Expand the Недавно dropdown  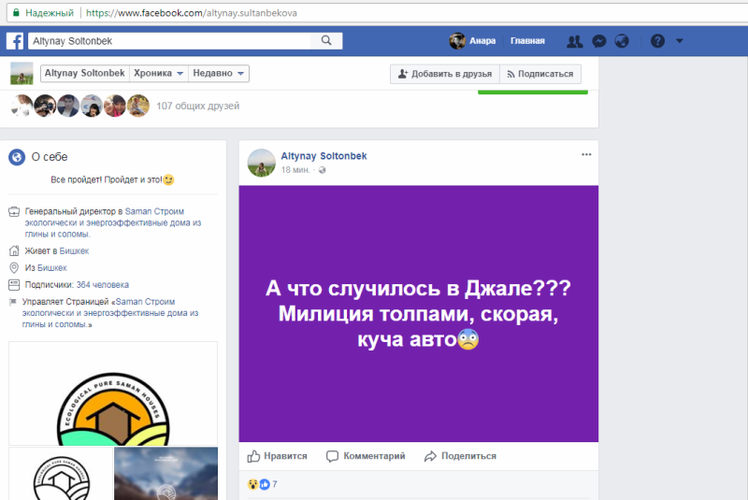pos(220,74)
